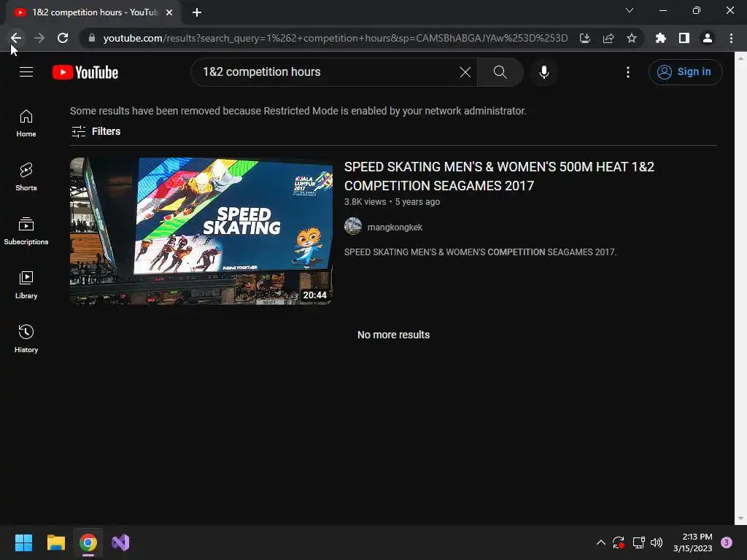Open Subscriptions in the sidebar

click(x=26, y=231)
